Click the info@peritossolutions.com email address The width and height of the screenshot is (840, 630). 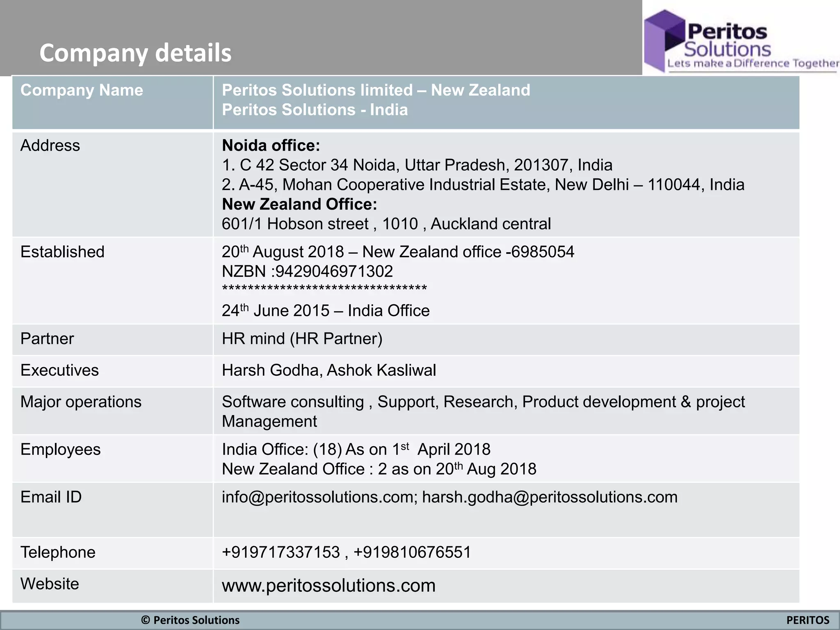coord(318,497)
